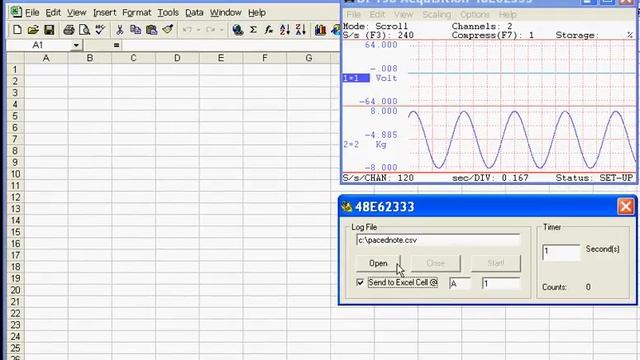Viewport: 640px width, 360px height.
Task: Click the Excel row number field
Action: (x=501, y=283)
